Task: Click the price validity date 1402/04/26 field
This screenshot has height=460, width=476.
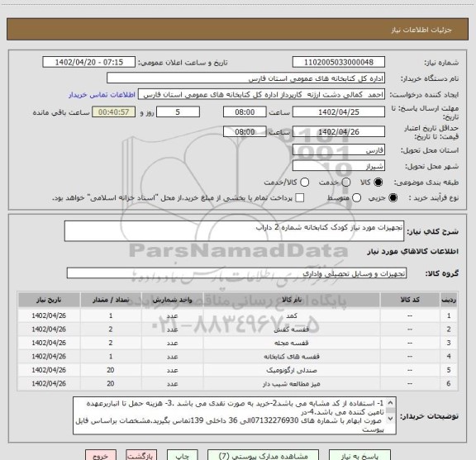Action: point(339,131)
